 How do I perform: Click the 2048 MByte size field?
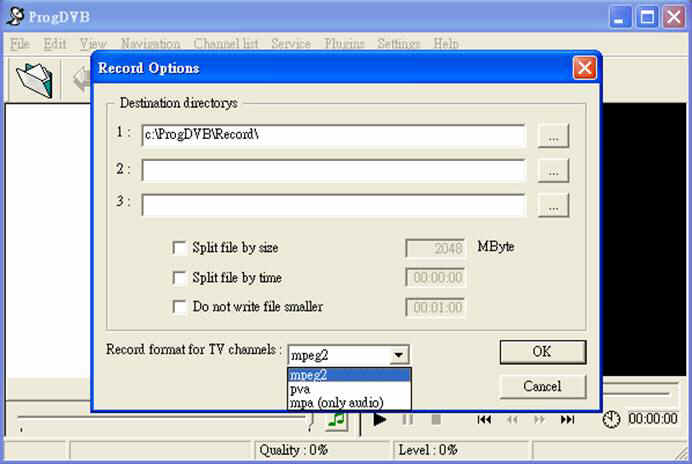pyautogui.click(x=435, y=248)
